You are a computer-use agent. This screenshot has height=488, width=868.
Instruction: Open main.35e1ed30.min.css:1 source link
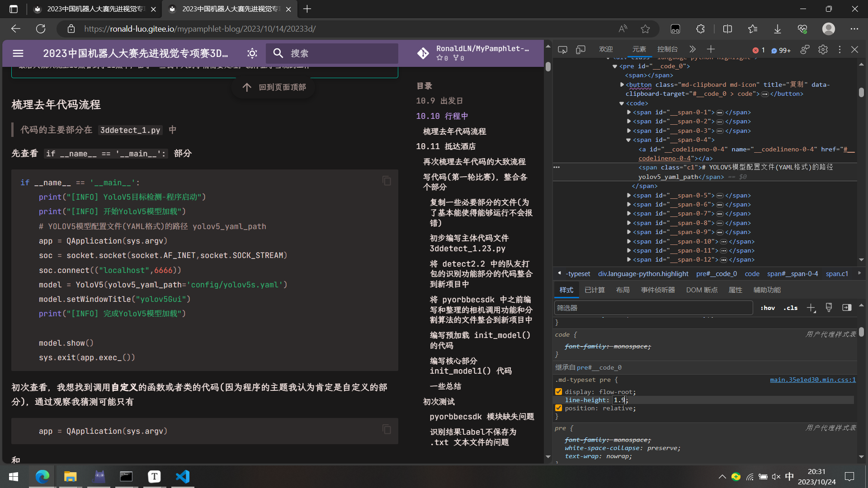coord(812,380)
